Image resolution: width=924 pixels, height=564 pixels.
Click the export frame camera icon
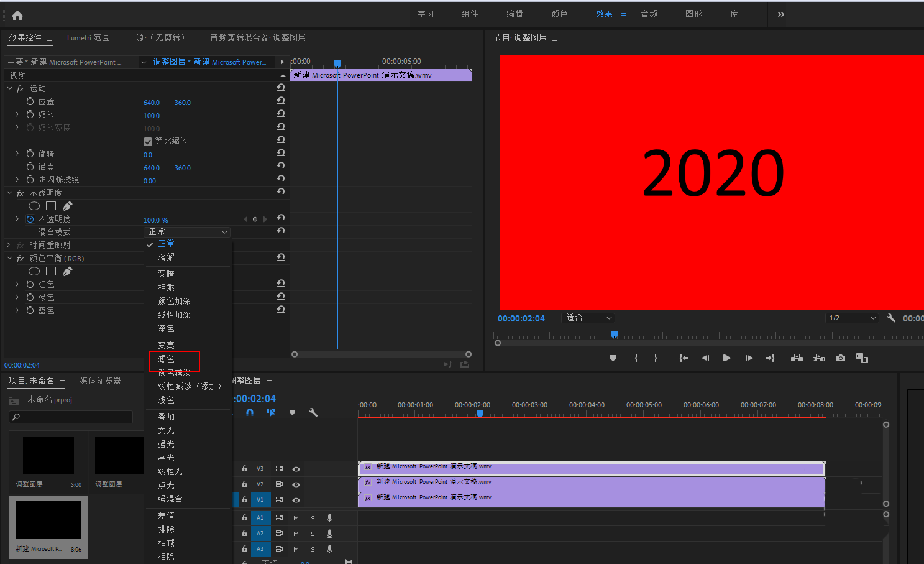click(840, 358)
